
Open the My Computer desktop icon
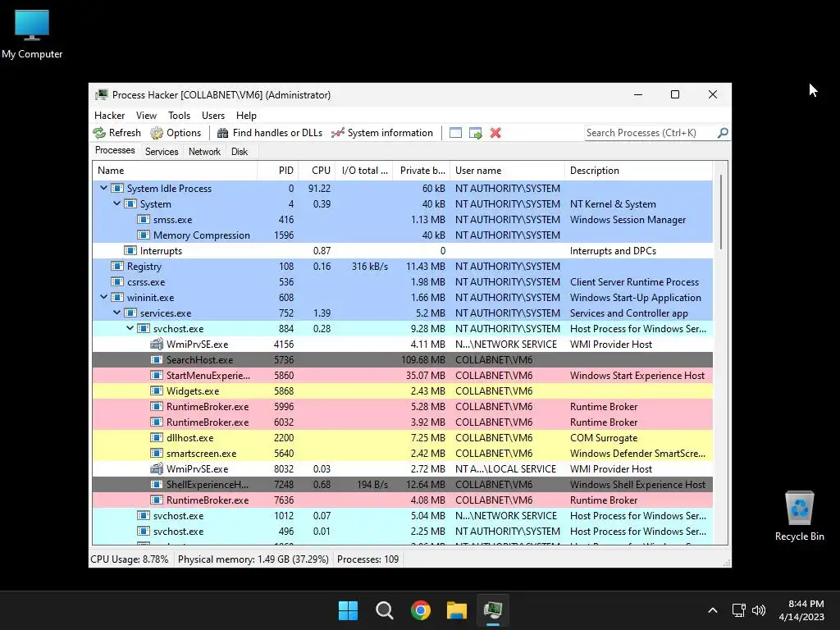pos(32,34)
